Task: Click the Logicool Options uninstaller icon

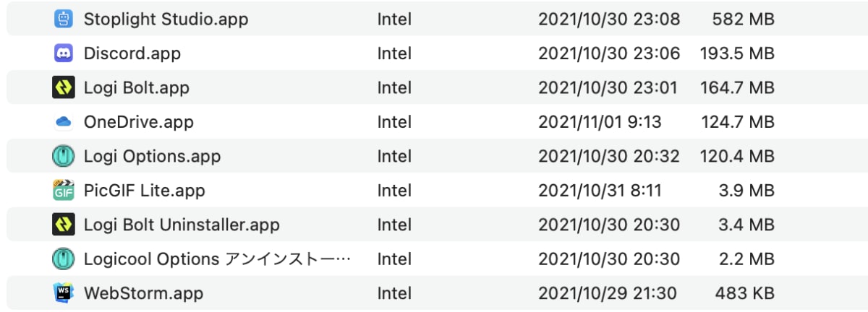Action: click(64, 259)
